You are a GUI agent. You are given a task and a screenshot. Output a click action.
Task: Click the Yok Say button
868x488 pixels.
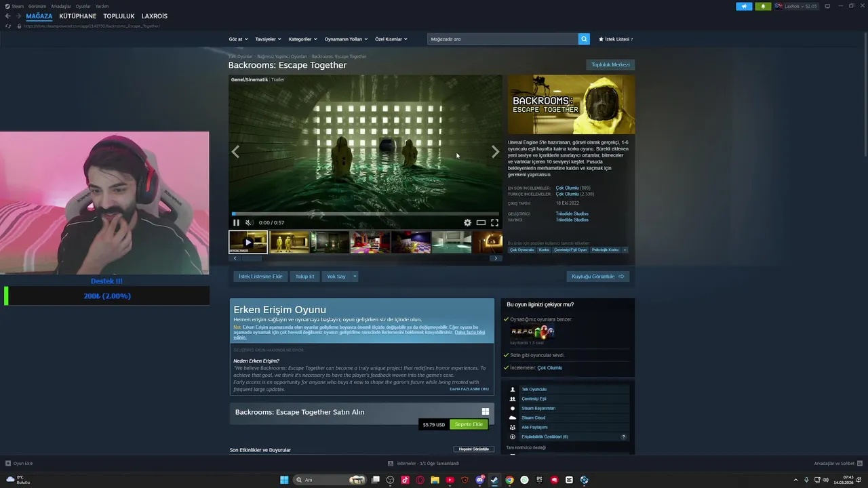(x=336, y=277)
